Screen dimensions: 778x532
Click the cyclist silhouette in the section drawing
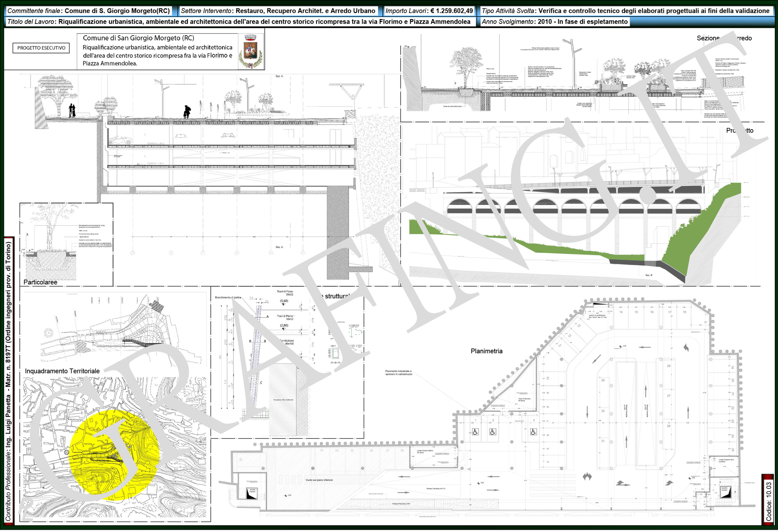click(187, 112)
